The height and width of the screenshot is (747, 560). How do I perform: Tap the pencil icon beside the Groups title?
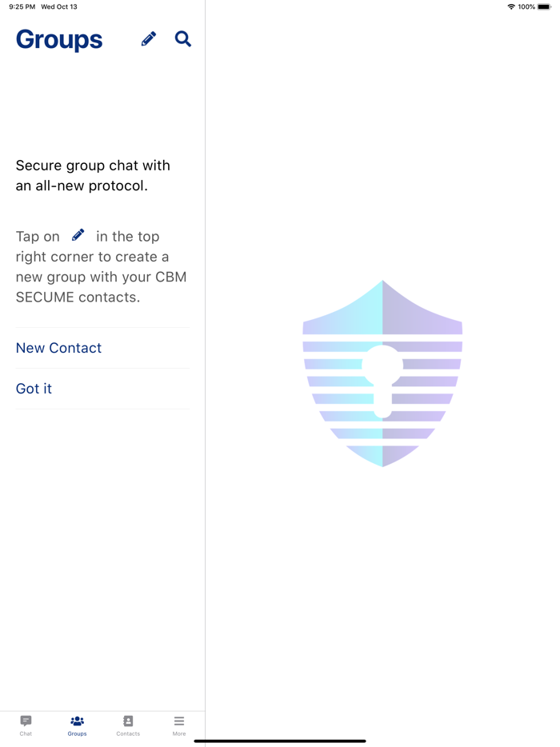pos(149,39)
